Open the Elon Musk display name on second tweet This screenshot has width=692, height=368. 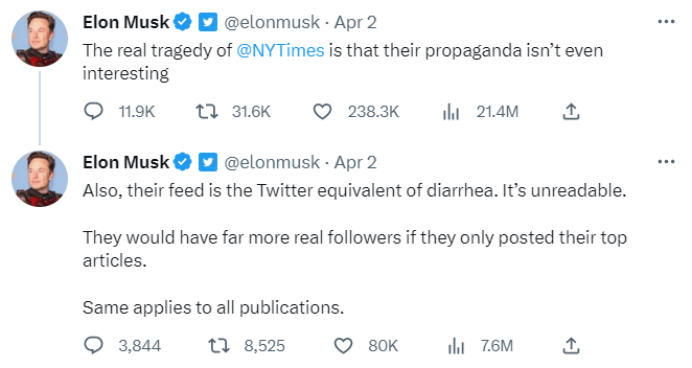point(126,162)
